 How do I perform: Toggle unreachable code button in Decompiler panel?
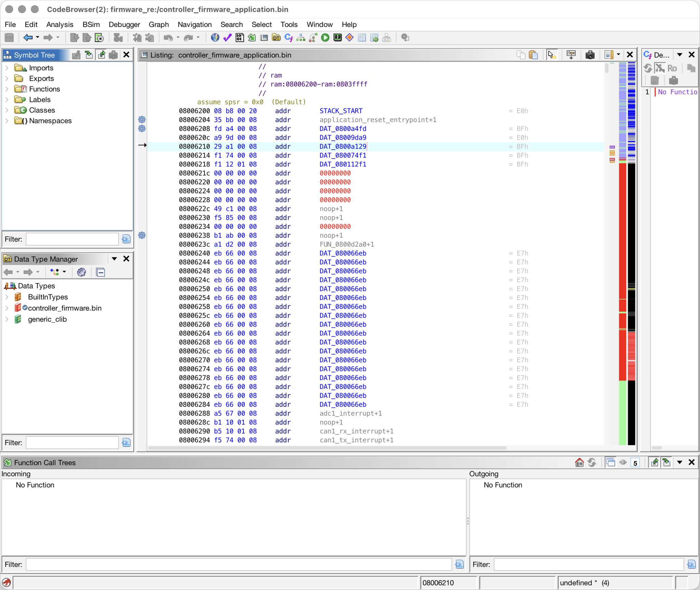[659, 68]
